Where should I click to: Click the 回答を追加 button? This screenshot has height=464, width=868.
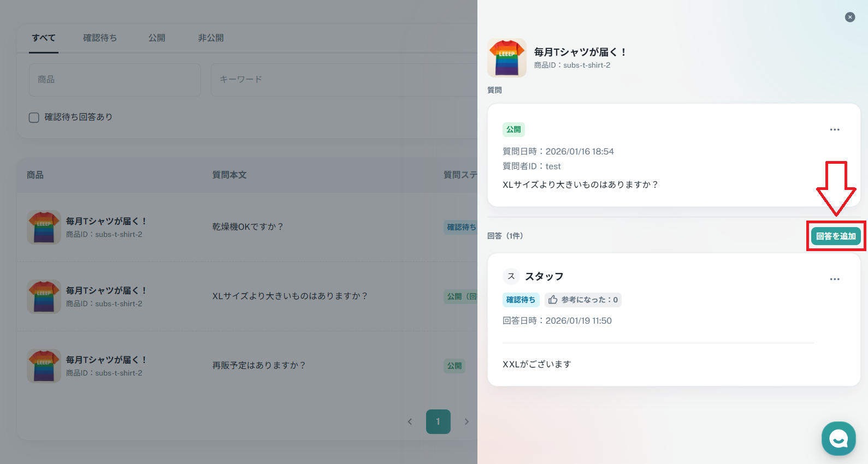click(x=835, y=236)
